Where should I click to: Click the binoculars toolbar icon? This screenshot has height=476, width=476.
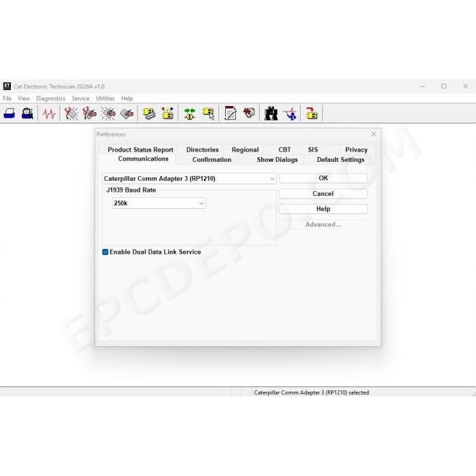pos(271,114)
